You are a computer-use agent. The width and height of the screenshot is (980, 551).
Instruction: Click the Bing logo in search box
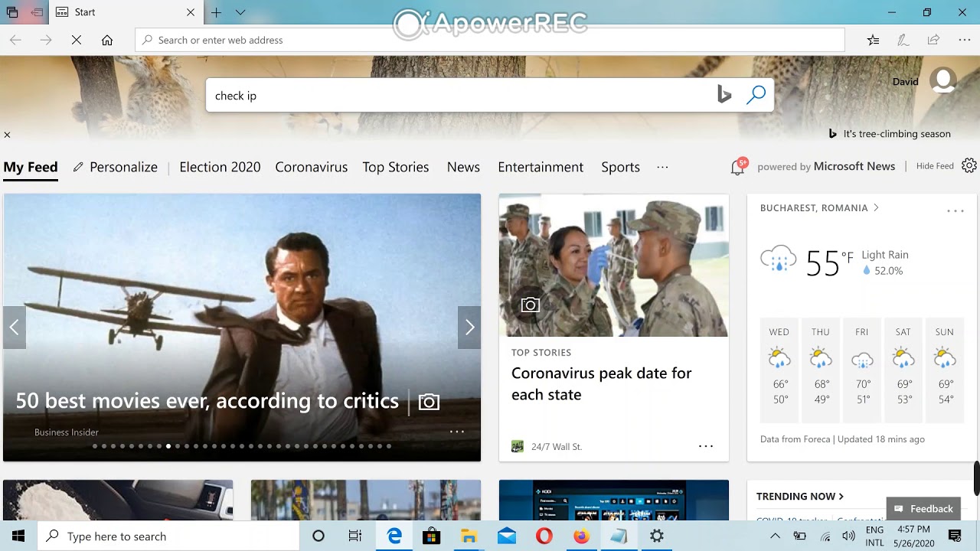[724, 95]
